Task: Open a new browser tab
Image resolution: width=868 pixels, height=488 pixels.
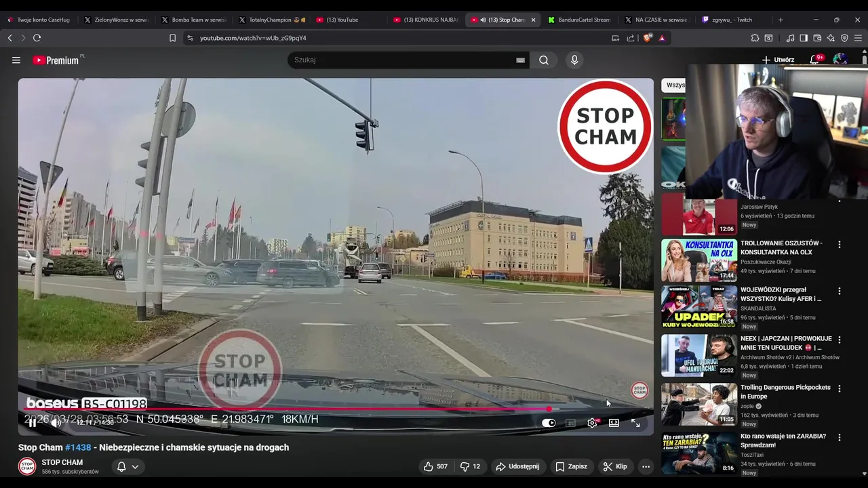Action: point(781,20)
